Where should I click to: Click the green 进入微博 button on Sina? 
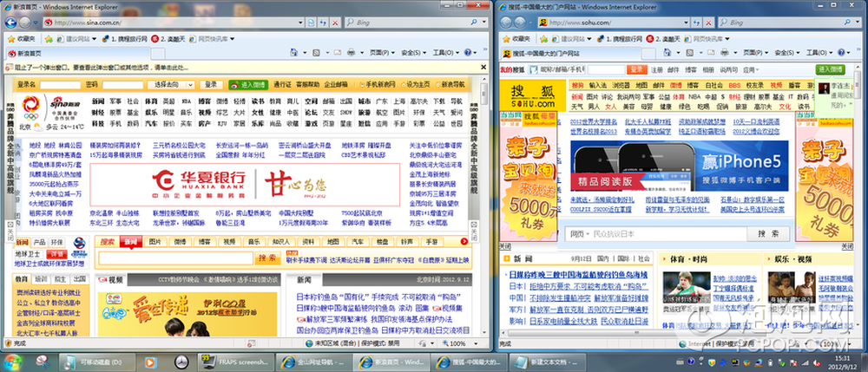[x=248, y=85]
